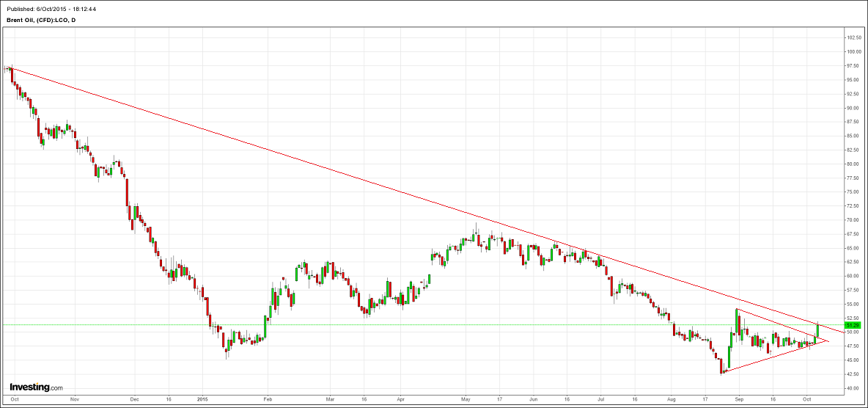Click the apex where the triangle lines converge
Image resolution: width=868 pixels, height=408 pixels.
tap(828, 340)
